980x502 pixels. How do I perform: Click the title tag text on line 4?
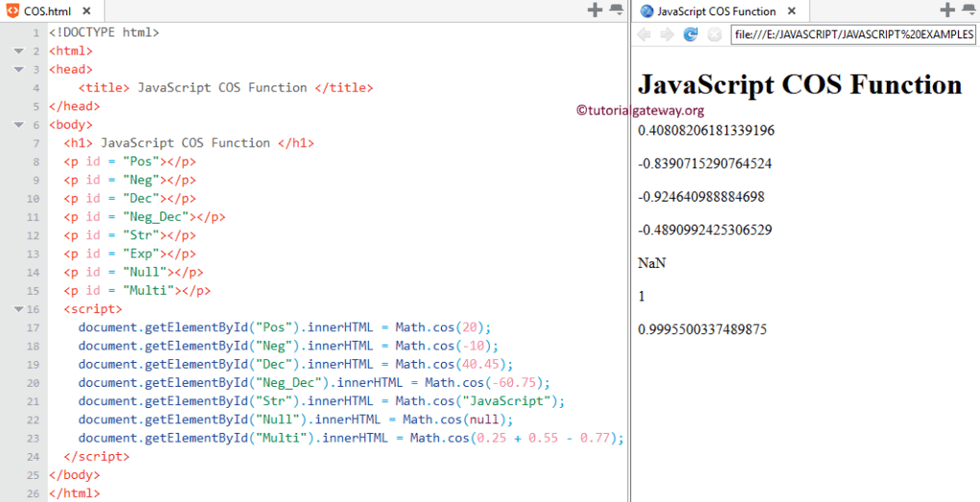[226, 87]
